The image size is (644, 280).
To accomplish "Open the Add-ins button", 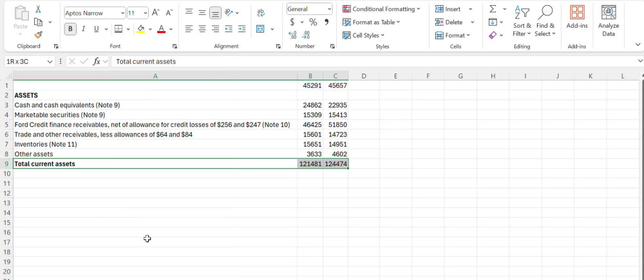I will point(577,17).
